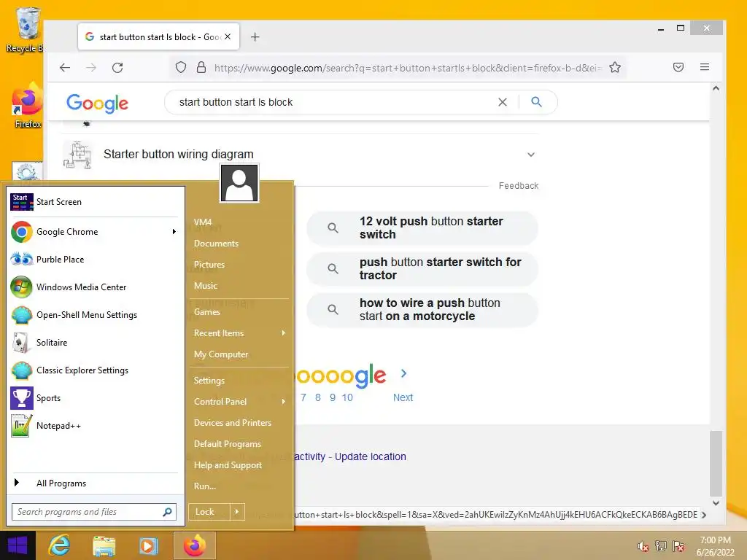
Task: Click the Google logo
Action: [98, 103]
